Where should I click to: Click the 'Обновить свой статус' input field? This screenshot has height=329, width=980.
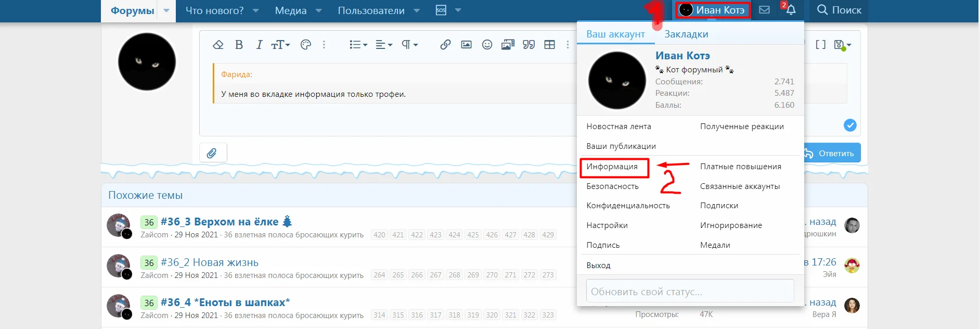click(690, 292)
